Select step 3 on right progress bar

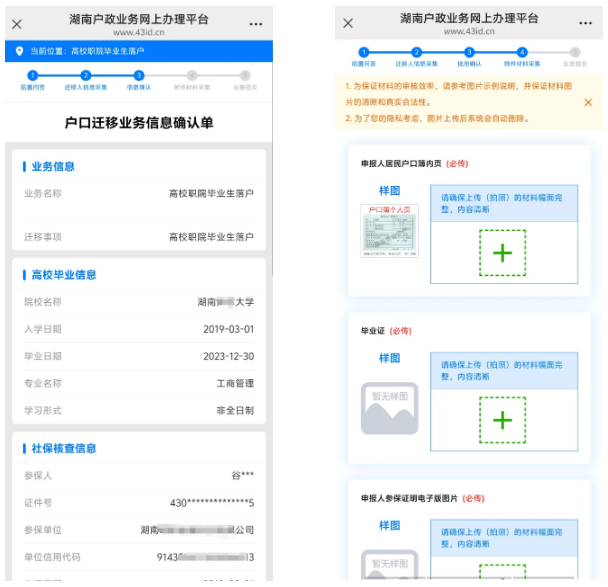pyautogui.click(x=469, y=52)
